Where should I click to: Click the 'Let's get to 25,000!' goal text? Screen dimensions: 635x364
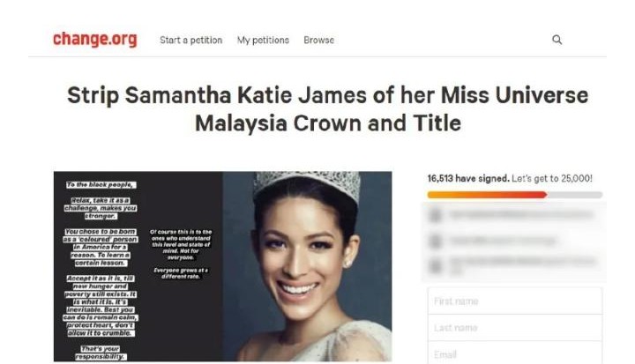tap(552, 178)
